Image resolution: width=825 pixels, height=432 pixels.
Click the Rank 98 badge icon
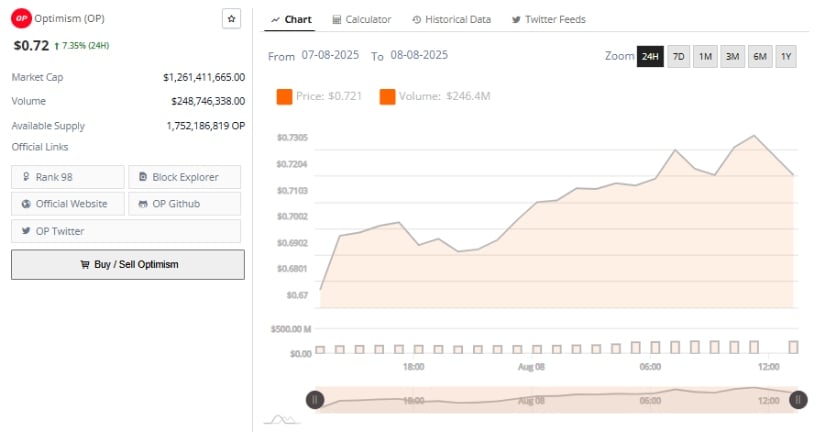26,177
